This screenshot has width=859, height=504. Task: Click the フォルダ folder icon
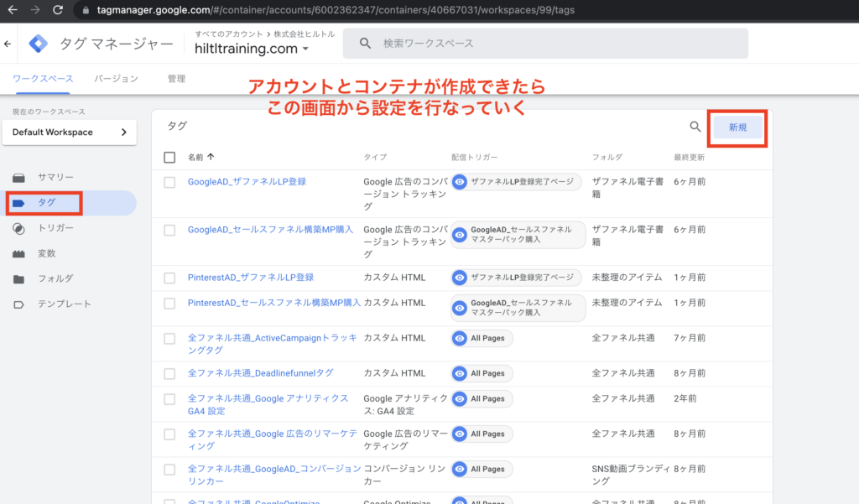coord(18,279)
